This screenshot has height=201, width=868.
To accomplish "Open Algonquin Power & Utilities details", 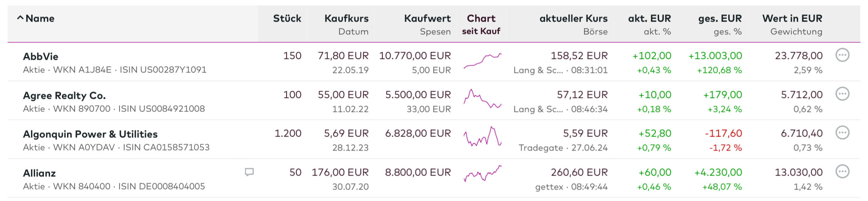I will [90, 134].
